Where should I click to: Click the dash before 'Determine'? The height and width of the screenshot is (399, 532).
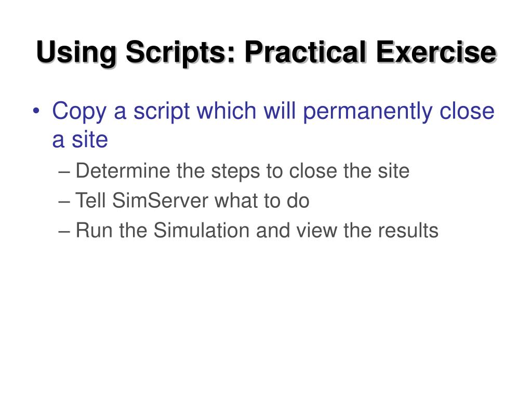64,172
